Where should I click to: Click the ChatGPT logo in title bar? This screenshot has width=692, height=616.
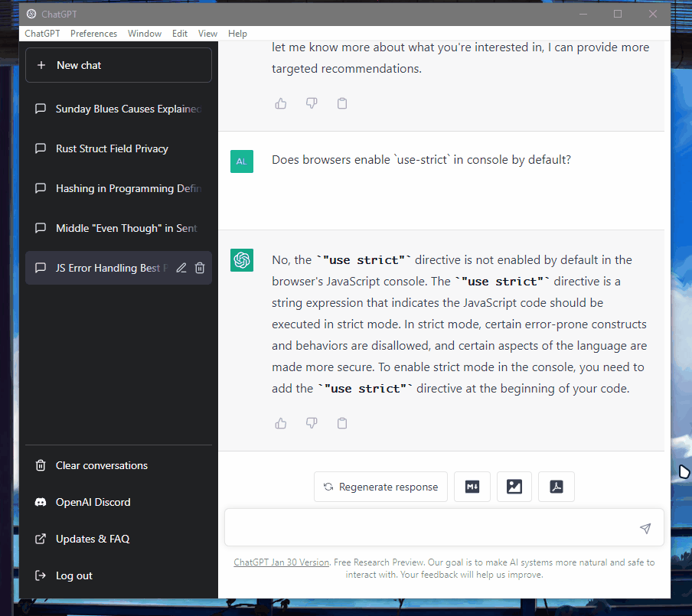pyautogui.click(x=31, y=14)
